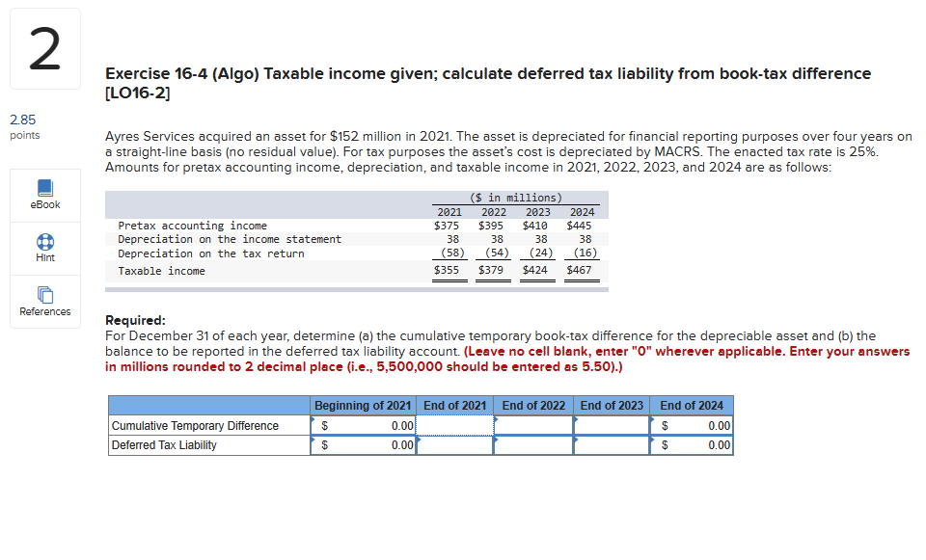The image size is (926, 560).
Task: Select Cumulative Temporary Difference End of 2024 cell
Action: 692,425
